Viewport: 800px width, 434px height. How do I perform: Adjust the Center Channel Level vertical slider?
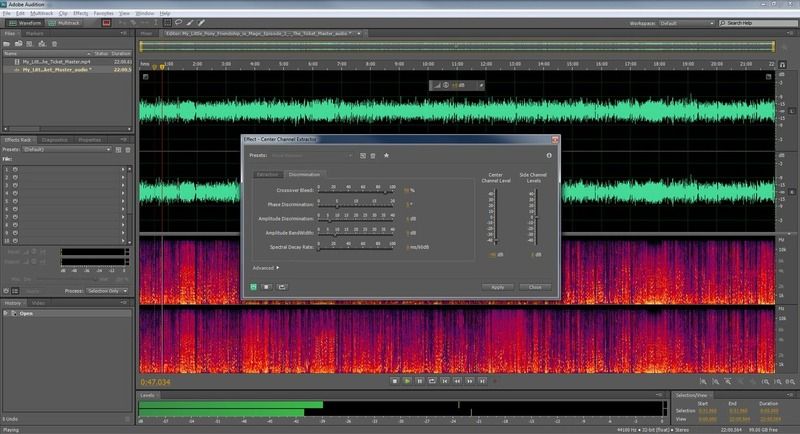(x=495, y=217)
